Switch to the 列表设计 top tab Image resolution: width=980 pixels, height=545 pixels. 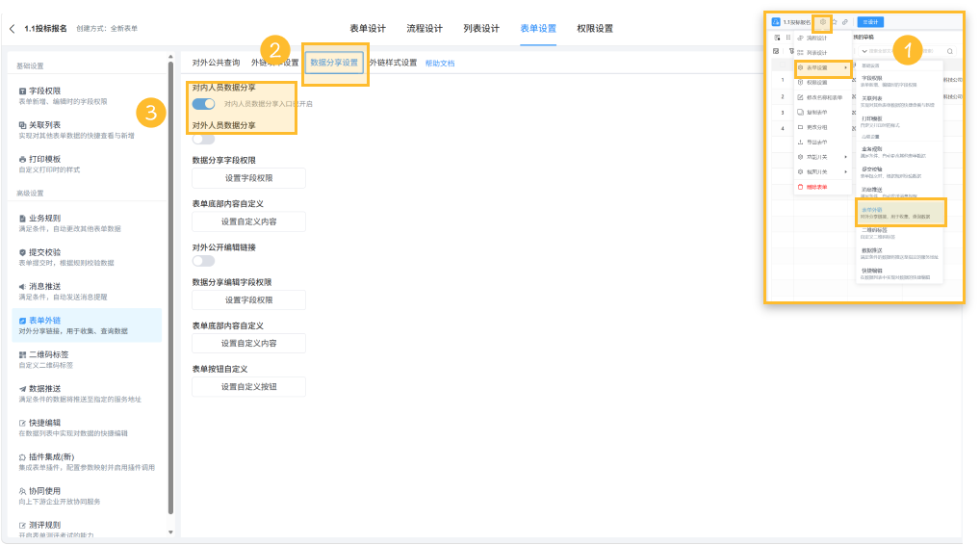point(481,29)
